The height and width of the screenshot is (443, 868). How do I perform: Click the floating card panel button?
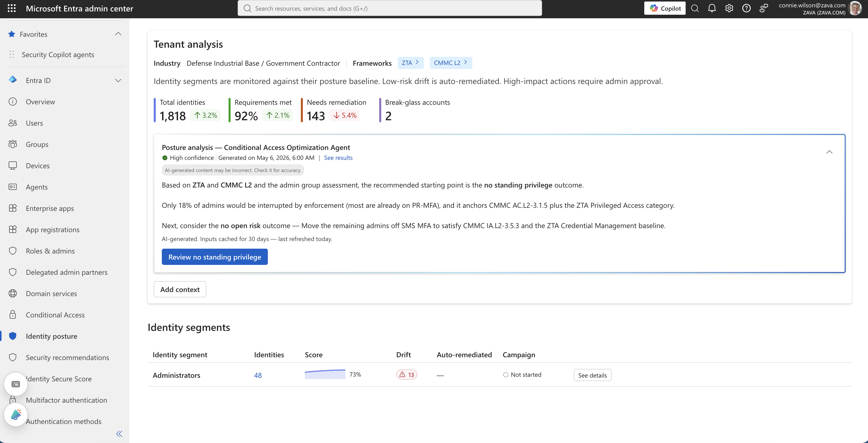click(x=15, y=384)
